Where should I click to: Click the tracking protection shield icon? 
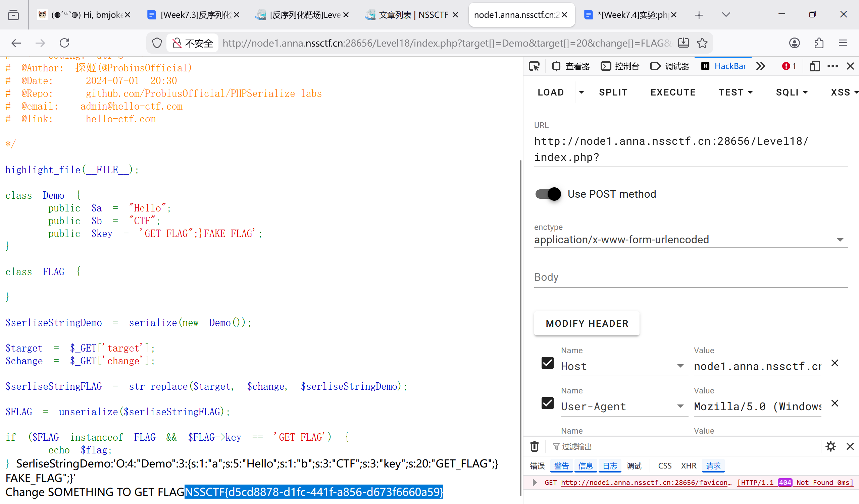click(156, 43)
